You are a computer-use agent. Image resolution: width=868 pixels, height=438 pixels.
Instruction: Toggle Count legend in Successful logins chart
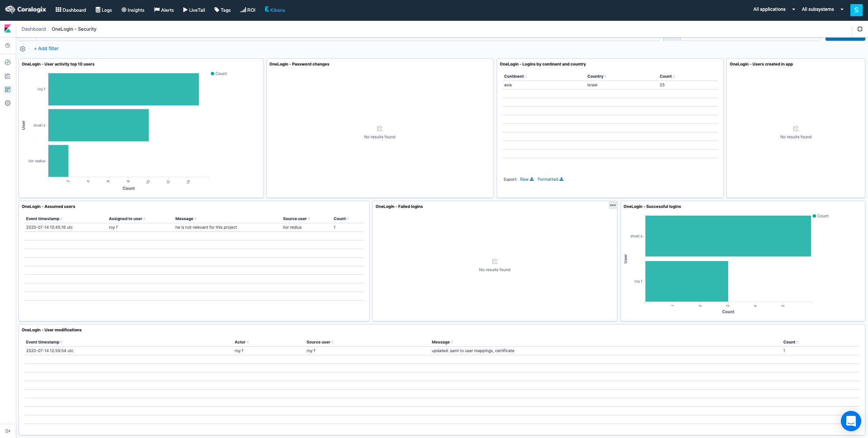(x=821, y=216)
